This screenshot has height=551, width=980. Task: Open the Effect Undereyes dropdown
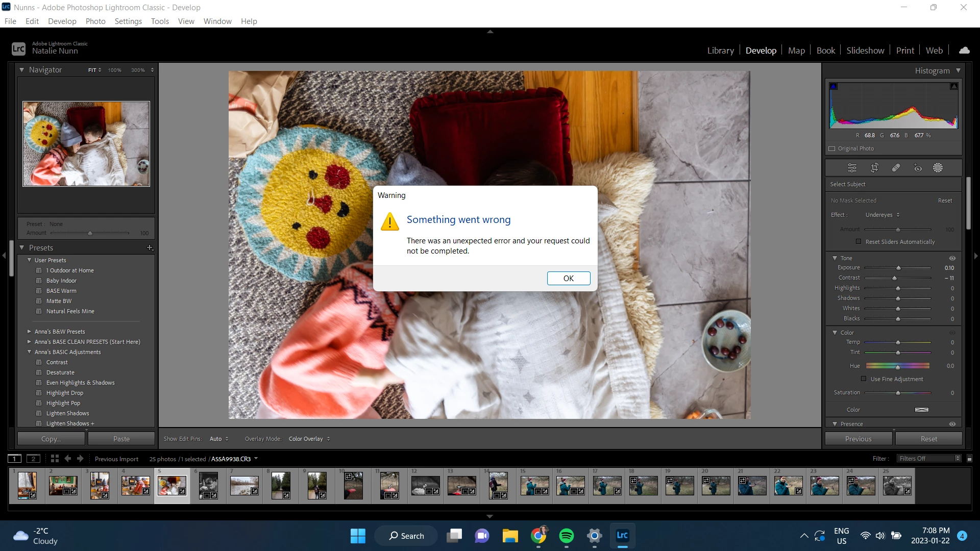tap(882, 215)
